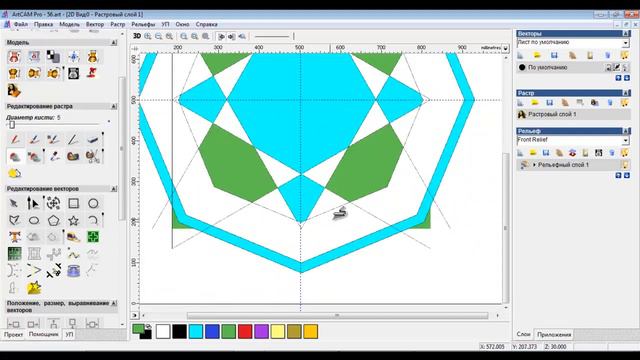This screenshot has height=360, width=640.
Task: Choose the rectangle vector tool
Action: click(73, 203)
